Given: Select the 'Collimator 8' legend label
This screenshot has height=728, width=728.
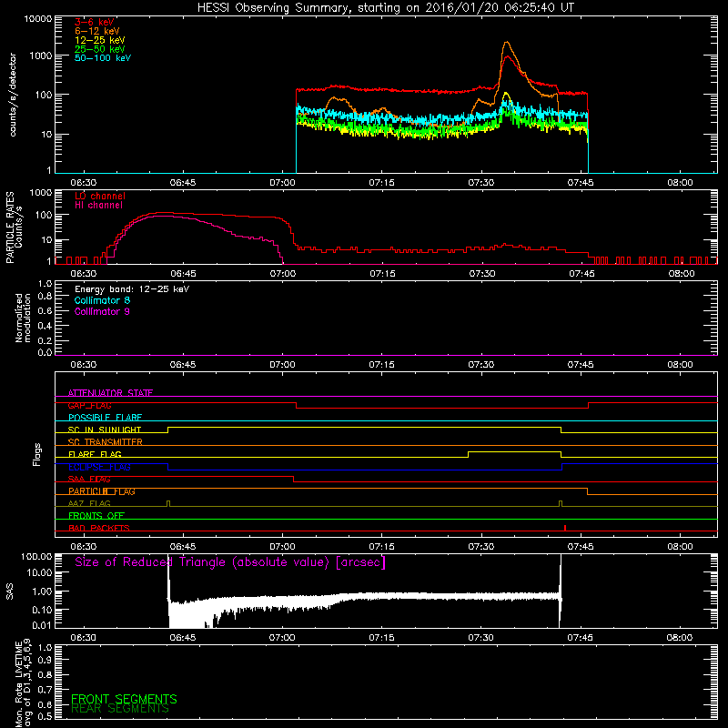Looking at the screenshot, I should click(102, 300).
